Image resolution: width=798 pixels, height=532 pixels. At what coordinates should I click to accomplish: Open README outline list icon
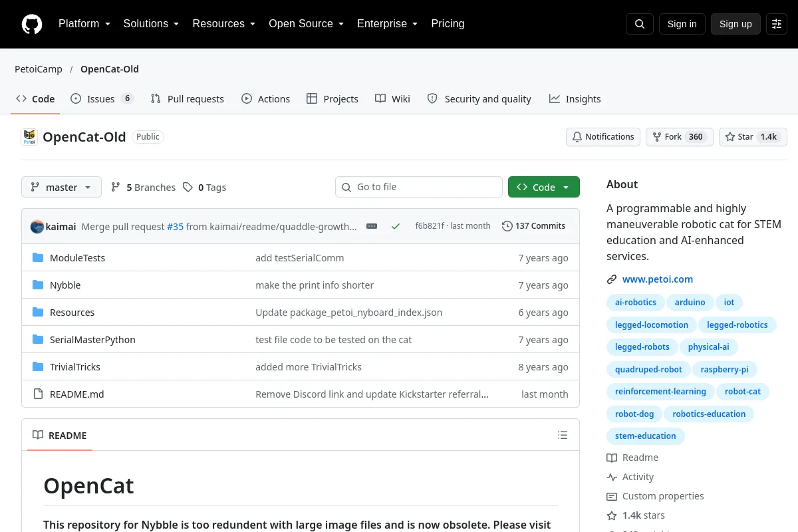pos(563,436)
